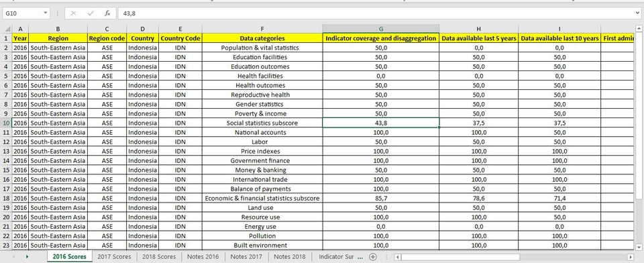The height and width of the screenshot is (263, 644).
Task: Select the 2016 Scores sheet tab
Action: [69, 256]
